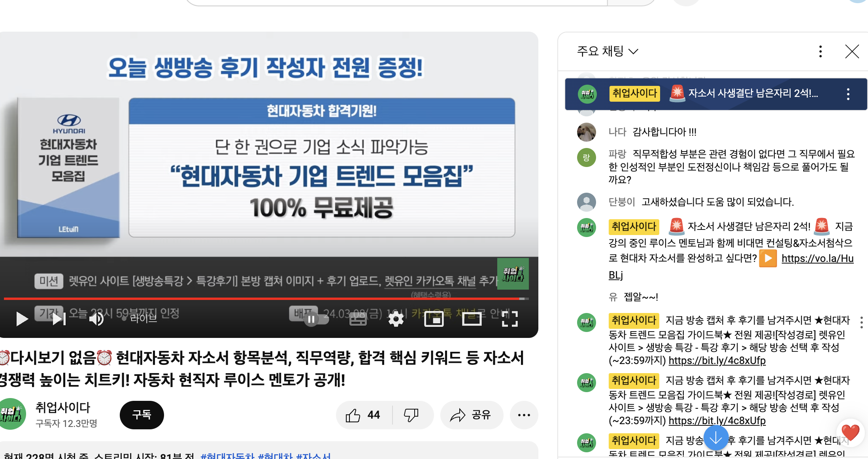868x459 pixels.
Task: Jump to live with the 라이브 indicator
Action: click(139, 319)
